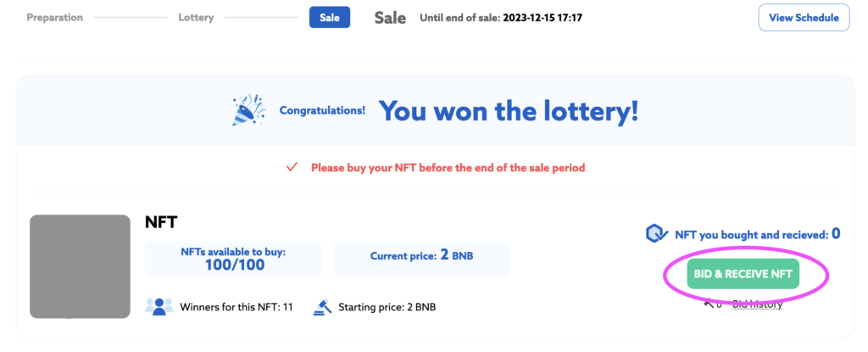Select the Preparation stage step
This screenshot has height=352, width=868.
(55, 17)
